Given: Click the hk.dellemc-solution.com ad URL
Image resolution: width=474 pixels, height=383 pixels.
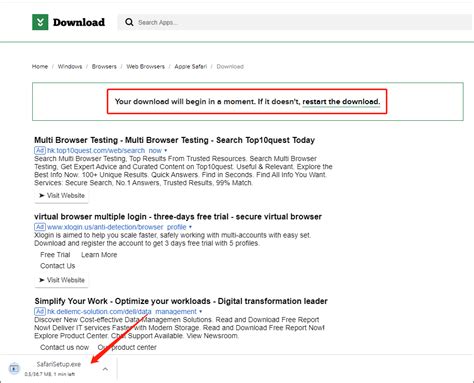Looking at the screenshot, I should [122, 311].
